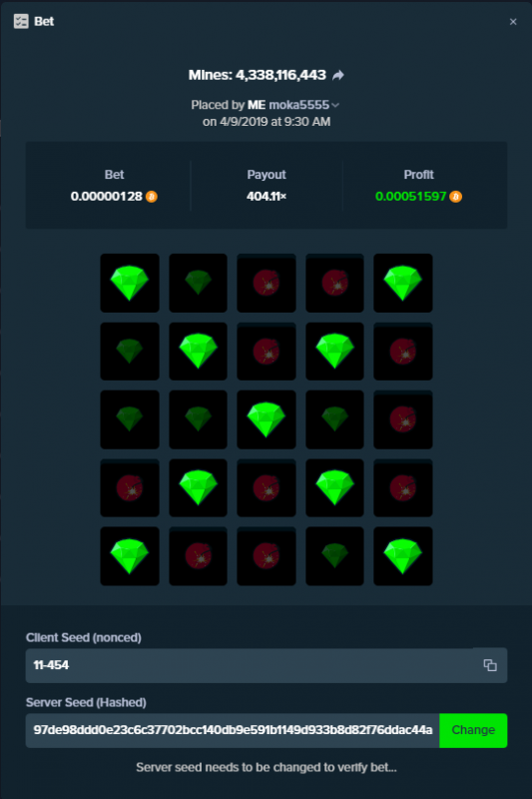Copy the client seed with copy icon
This screenshot has height=799, width=532.
pyautogui.click(x=490, y=665)
